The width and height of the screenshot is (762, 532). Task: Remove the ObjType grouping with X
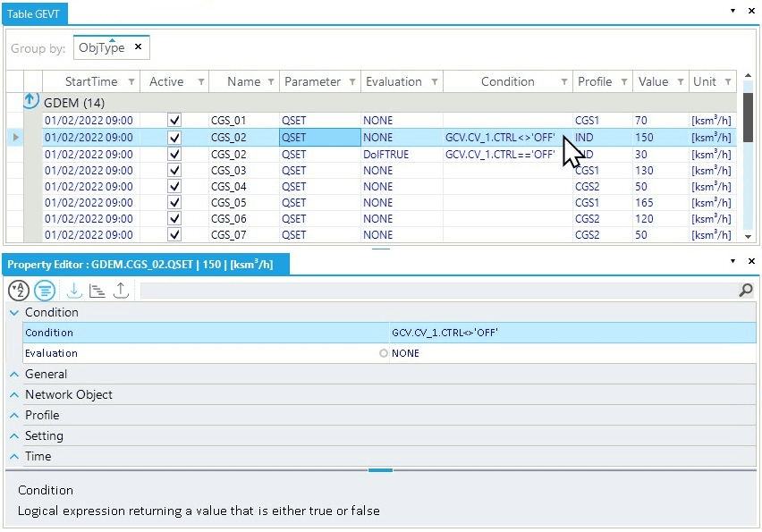click(138, 47)
